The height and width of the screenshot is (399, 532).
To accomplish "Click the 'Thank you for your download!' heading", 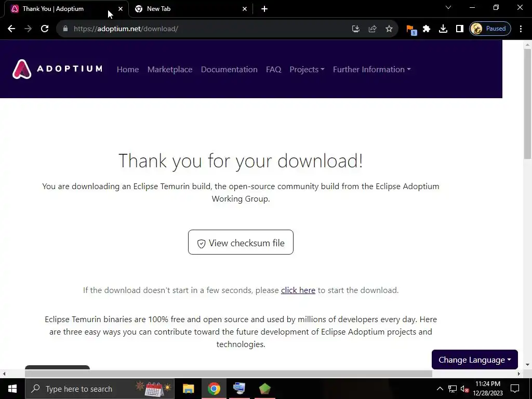I will (x=241, y=161).
